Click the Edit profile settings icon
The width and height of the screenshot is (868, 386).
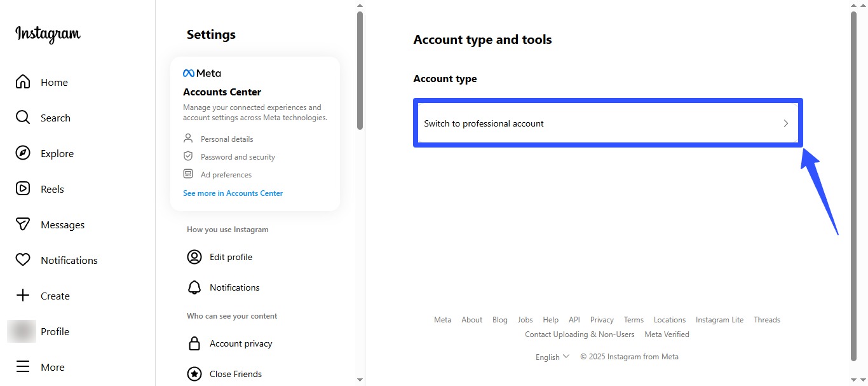click(x=194, y=257)
